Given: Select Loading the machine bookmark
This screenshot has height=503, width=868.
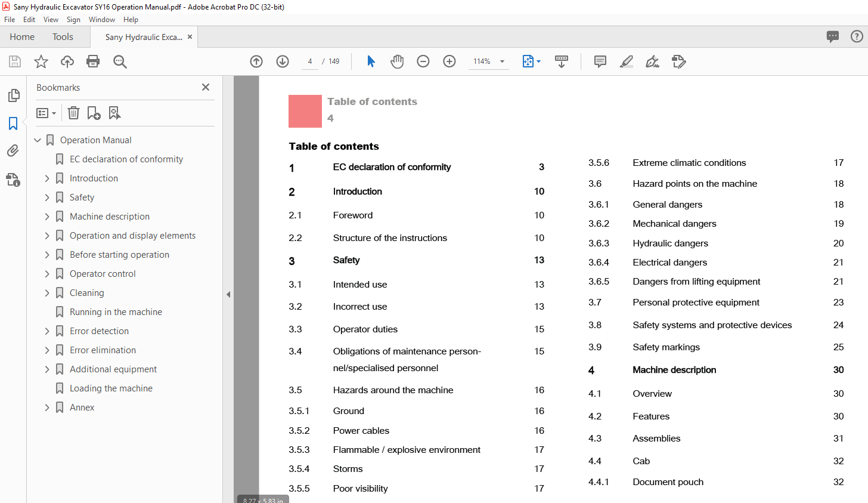Looking at the screenshot, I should (x=111, y=388).
